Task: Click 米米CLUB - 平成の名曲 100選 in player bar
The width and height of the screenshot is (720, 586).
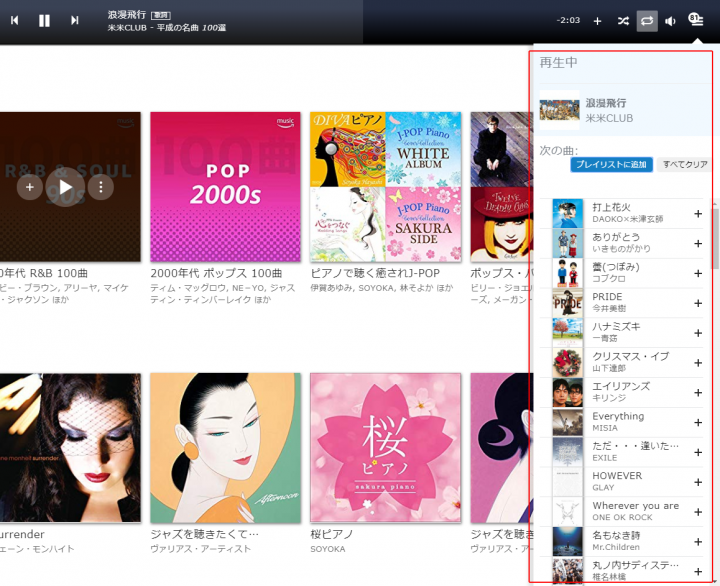Action: click(x=167, y=28)
